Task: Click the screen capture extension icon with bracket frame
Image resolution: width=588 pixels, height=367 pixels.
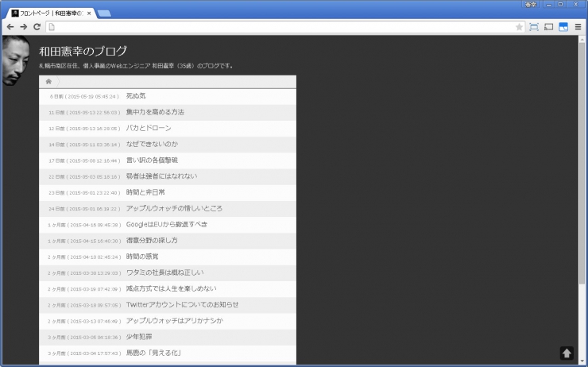Action: [534, 27]
